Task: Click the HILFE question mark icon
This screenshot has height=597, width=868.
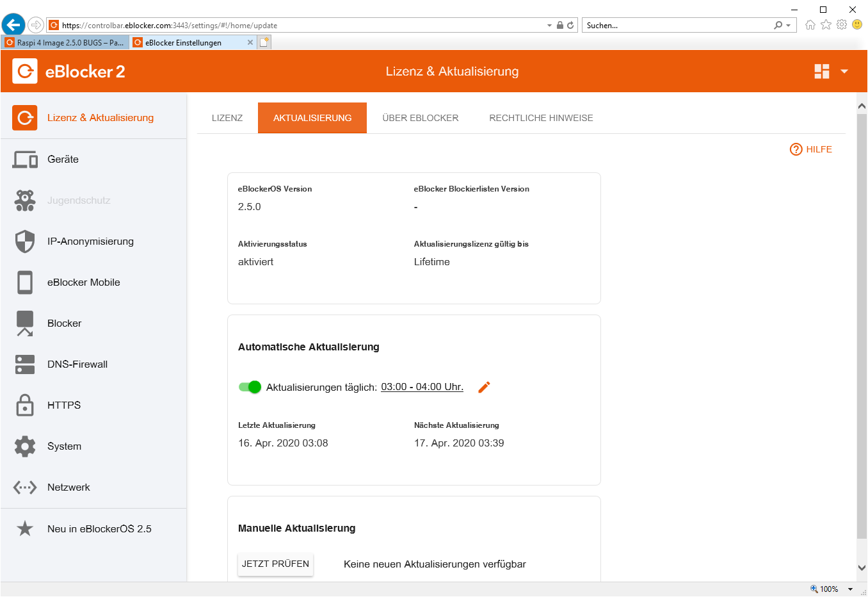Action: pyautogui.click(x=796, y=149)
